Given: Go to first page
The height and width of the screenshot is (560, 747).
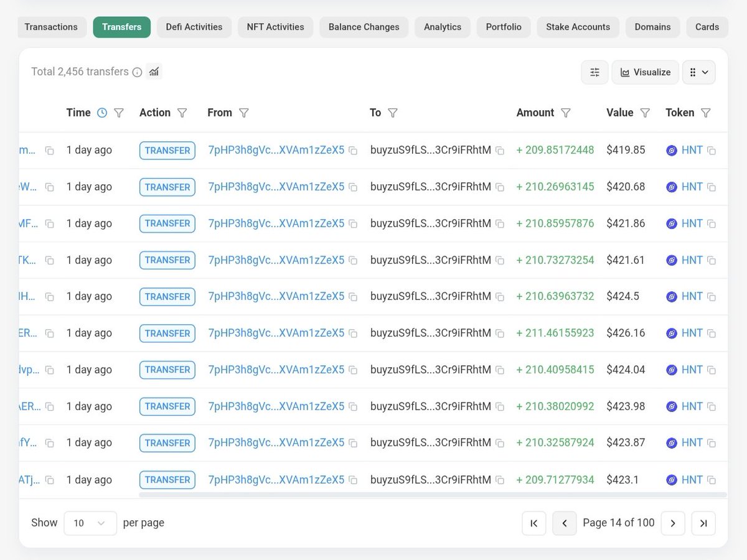Looking at the screenshot, I should [534, 523].
